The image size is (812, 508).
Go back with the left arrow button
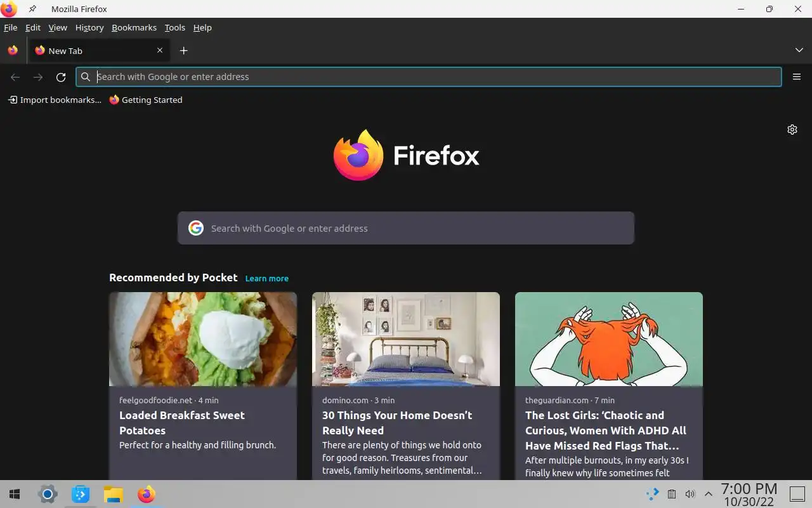point(15,77)
